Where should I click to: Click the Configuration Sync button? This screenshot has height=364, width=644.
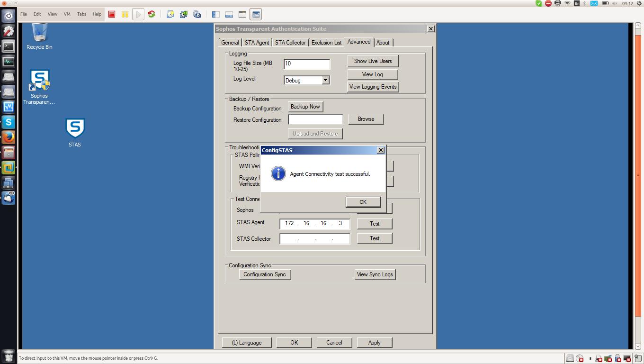click(x=265, y=274)
